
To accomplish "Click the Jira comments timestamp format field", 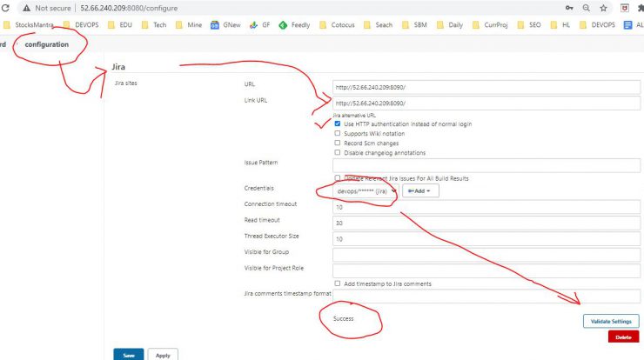I will [x=486, y=296].
